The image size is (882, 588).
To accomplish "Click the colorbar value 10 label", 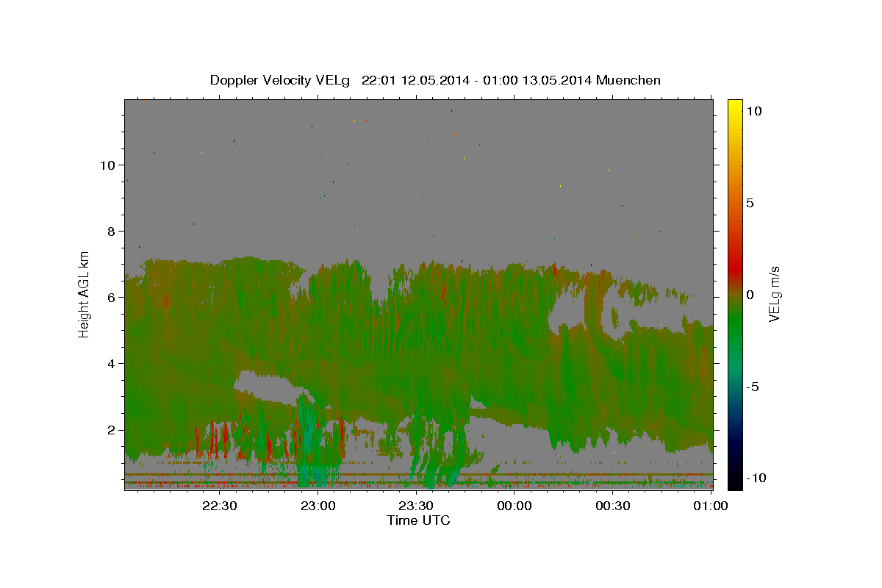I will [x=753, y=111].
